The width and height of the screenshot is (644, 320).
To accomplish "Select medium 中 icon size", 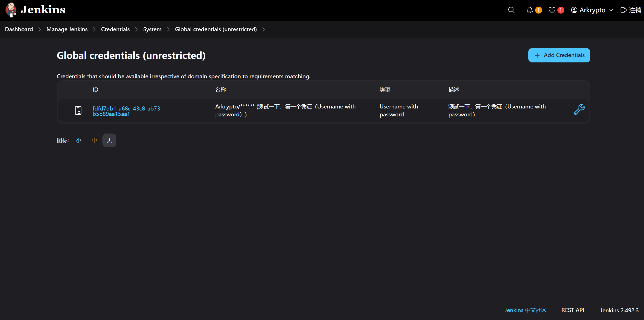I will coord(94,140).
